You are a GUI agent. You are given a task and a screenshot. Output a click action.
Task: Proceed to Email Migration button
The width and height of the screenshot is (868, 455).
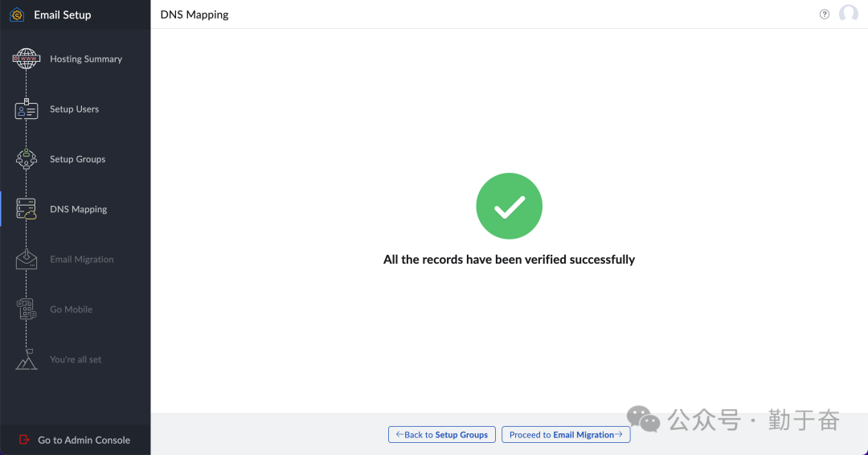(566, 435)
